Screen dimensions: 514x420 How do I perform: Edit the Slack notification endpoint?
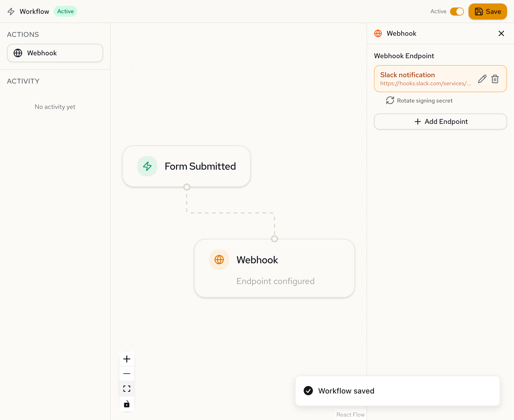[x=482, y=79]
